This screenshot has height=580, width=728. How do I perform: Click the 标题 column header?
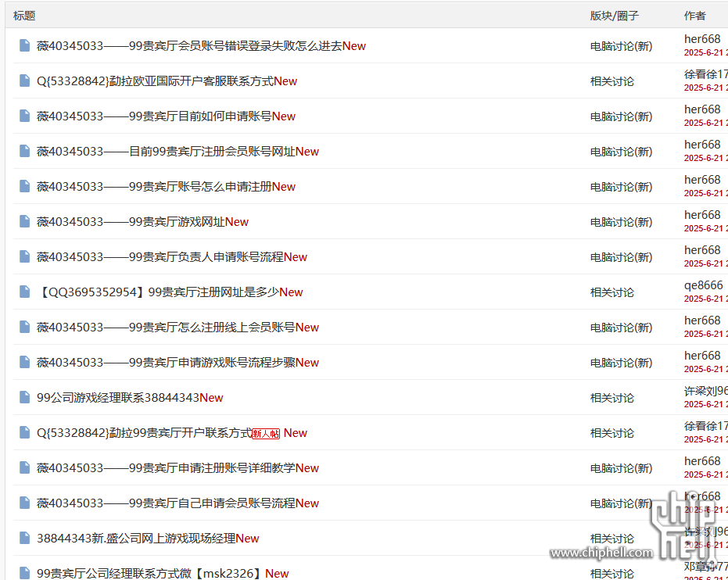pyautogui.click(x=24, y=16)
